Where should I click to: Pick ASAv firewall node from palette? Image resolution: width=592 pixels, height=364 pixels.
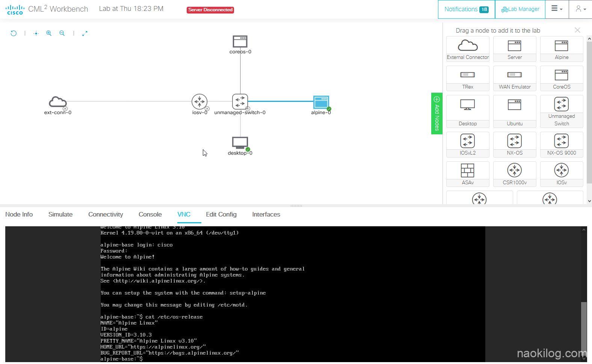tap(468, 174)
